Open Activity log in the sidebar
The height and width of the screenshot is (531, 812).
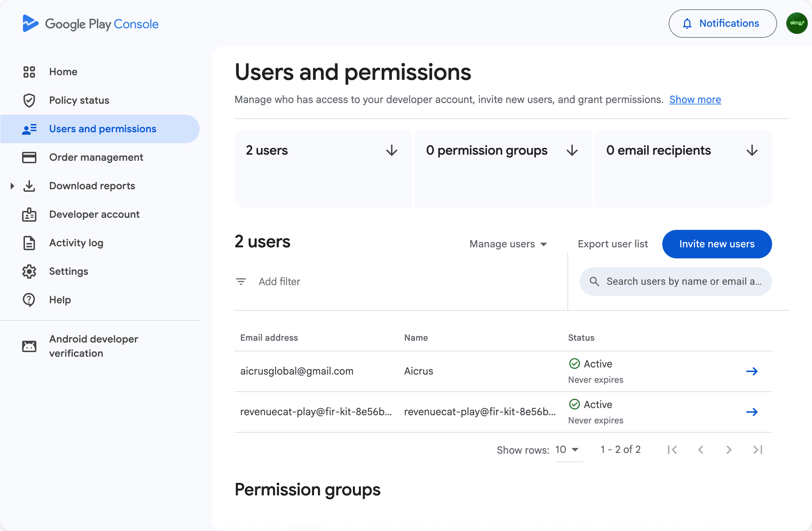click(100, 243)
